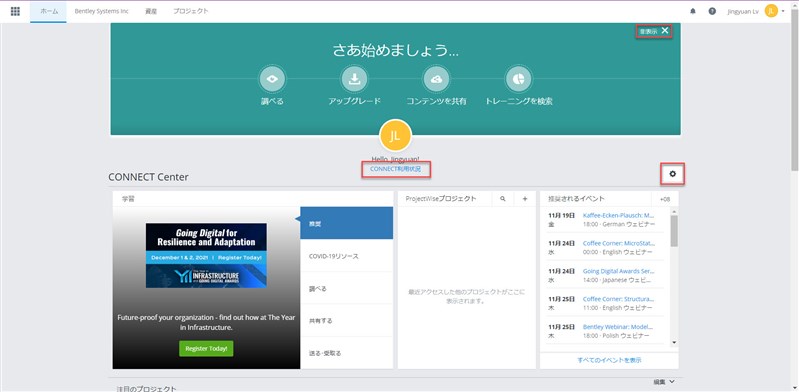Switch to the ホーム tab

[48, 11]
